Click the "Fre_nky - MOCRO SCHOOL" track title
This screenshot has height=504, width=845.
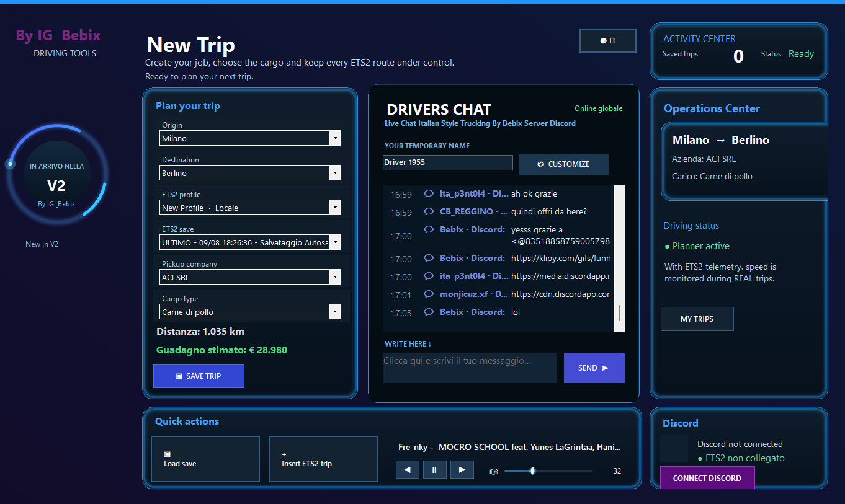[x=509, y=447]
